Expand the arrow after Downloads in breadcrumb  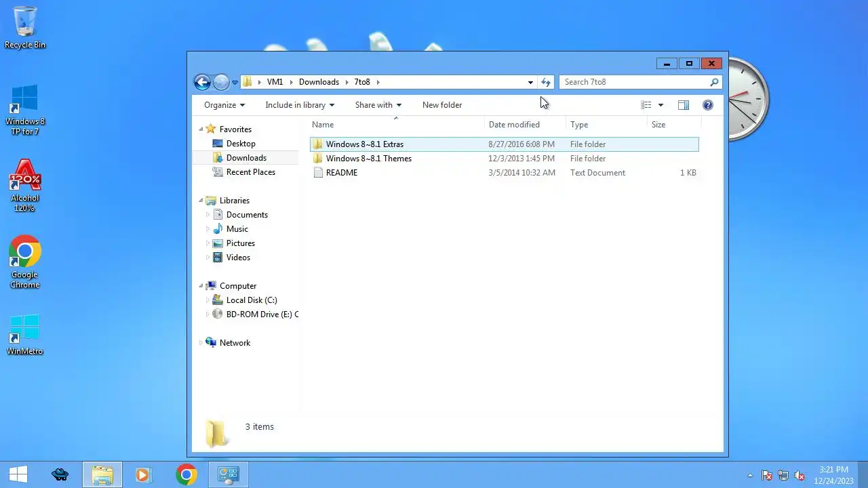(347, 82)
